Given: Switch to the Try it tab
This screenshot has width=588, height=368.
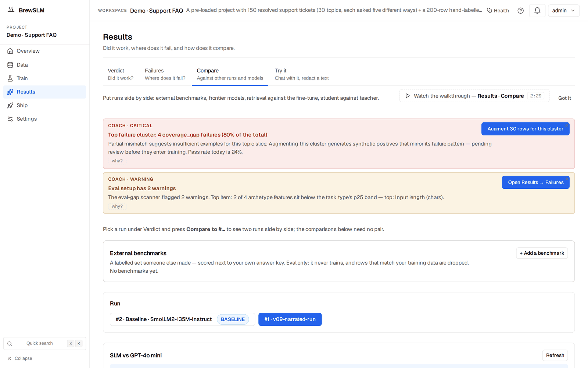Looking at the screenshot, I should click(302, 74).
